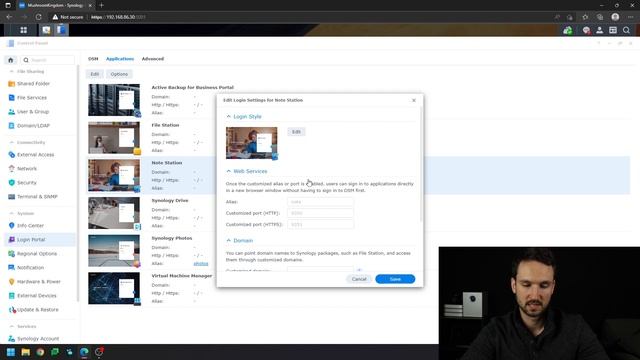
Task: Go to Control Panel home icon
Action: tap(11, 60)
